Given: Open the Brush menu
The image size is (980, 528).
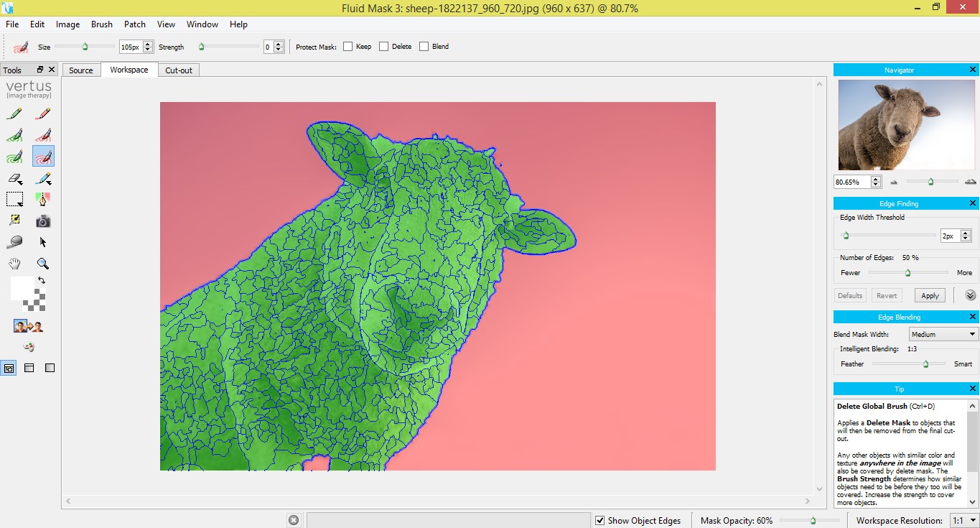Looking at the screenshot, I should tap(102, 24).
